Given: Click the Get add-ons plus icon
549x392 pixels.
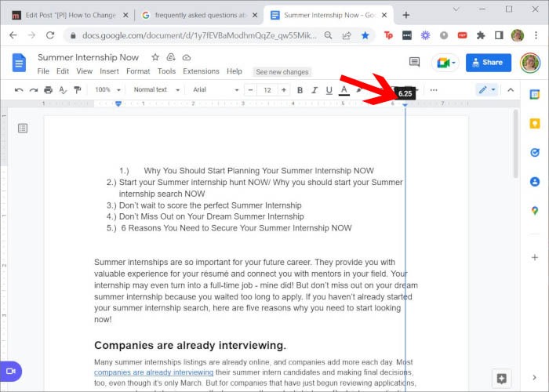Looking at the screenshot, I should 535,258.
